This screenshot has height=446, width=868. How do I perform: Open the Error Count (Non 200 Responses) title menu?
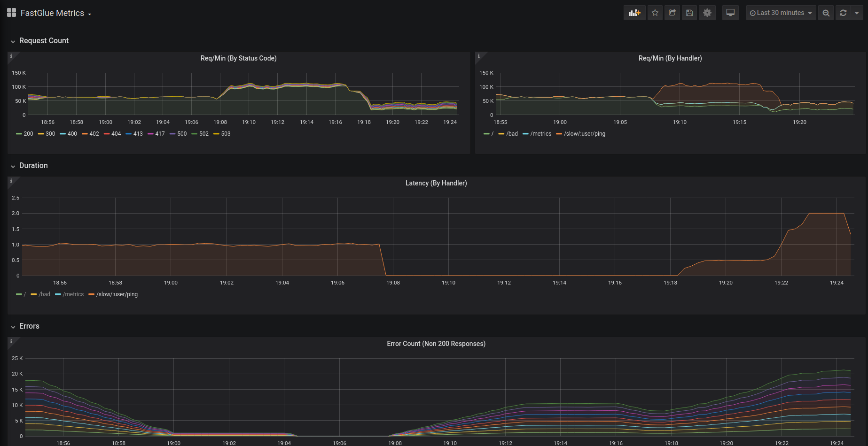pyautogui.click(x=436, y=344)
